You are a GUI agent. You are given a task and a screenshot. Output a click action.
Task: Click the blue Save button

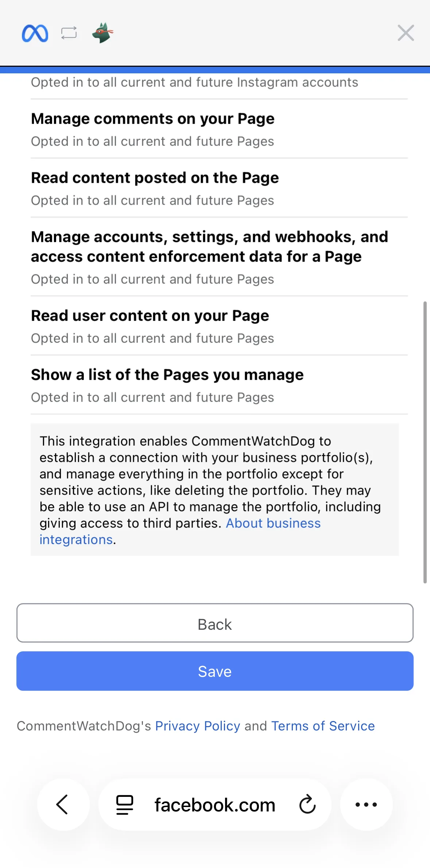215,671
